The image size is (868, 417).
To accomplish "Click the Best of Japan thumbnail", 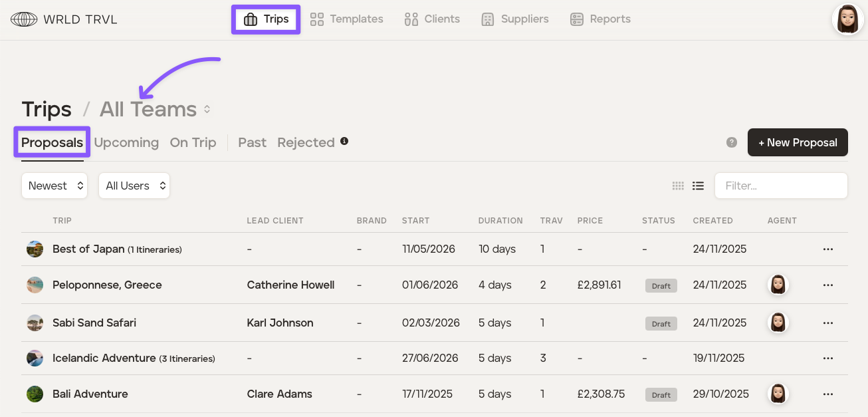I will point(35,249).
